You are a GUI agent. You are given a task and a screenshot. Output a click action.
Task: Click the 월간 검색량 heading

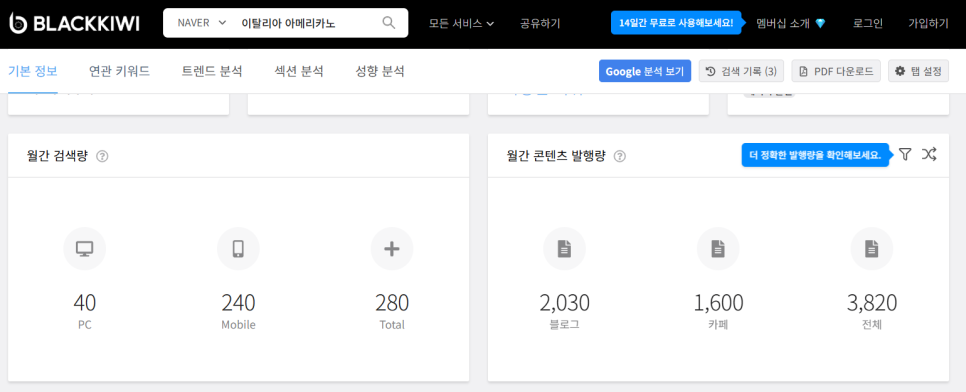tap(58, 156)
